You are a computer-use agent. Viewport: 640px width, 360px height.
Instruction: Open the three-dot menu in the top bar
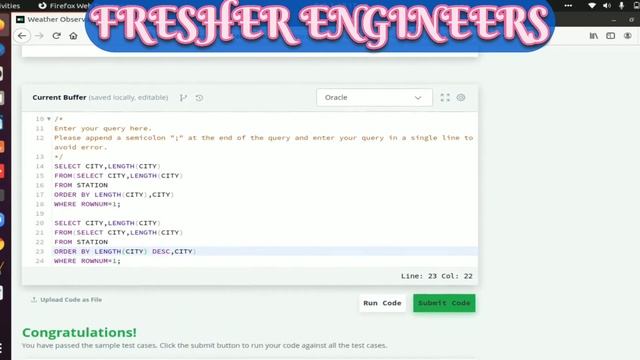point(568,5)
